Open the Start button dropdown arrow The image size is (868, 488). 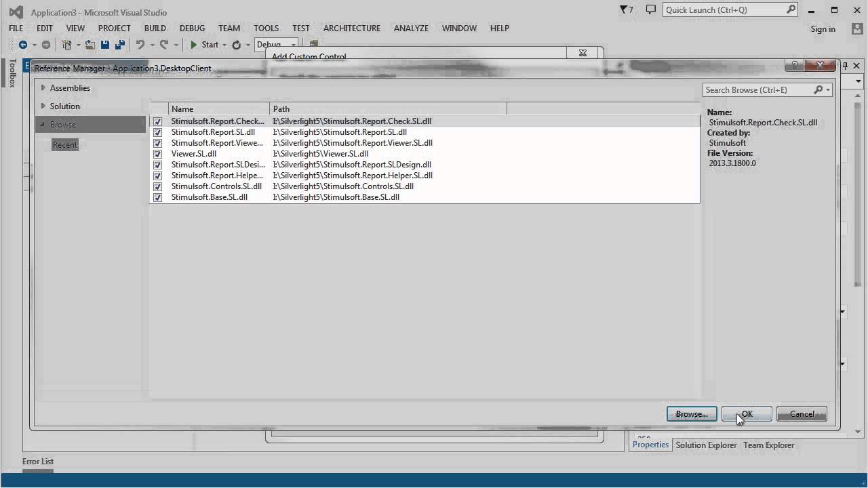point(224,45)
